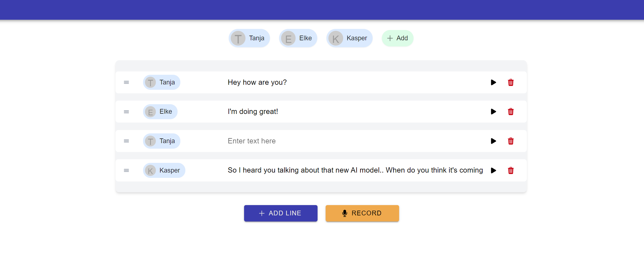This screenshot has height=269, width=644.
Task: Click the drag handle on Kasper's line
Action: point(126,170)
